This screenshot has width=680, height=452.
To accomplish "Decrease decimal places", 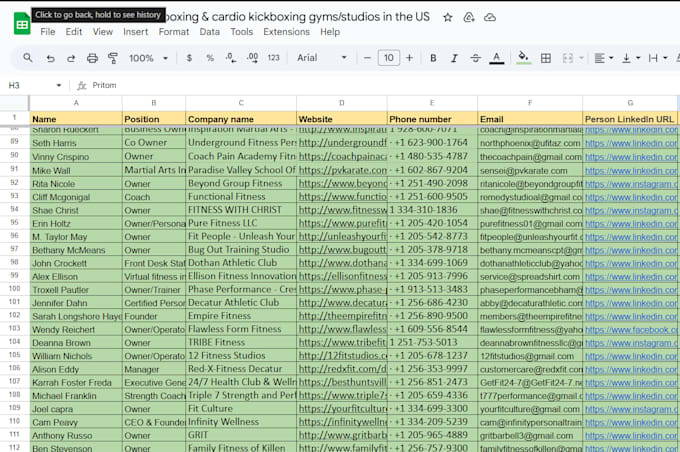I will point(231,58).
